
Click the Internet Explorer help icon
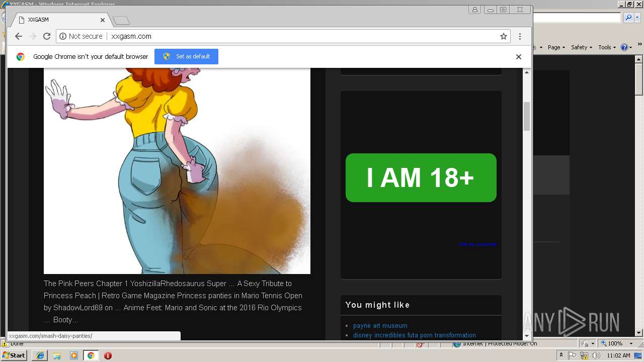(x=624, y=47)
